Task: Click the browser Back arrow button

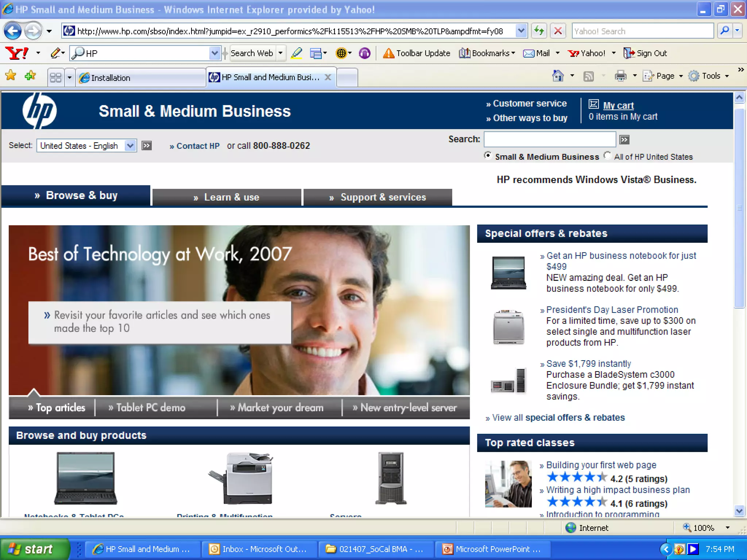Action: coord(13,31)
